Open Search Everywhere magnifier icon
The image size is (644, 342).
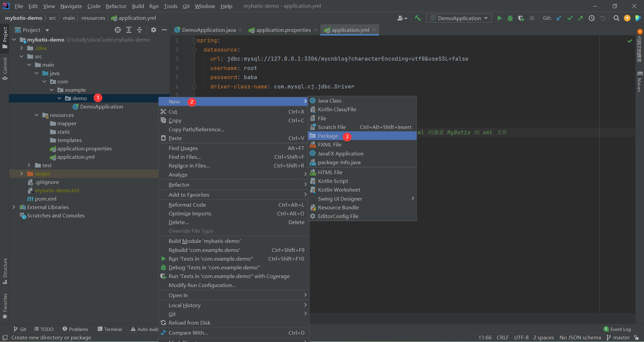pyautogui.click(x=616, y=18)
